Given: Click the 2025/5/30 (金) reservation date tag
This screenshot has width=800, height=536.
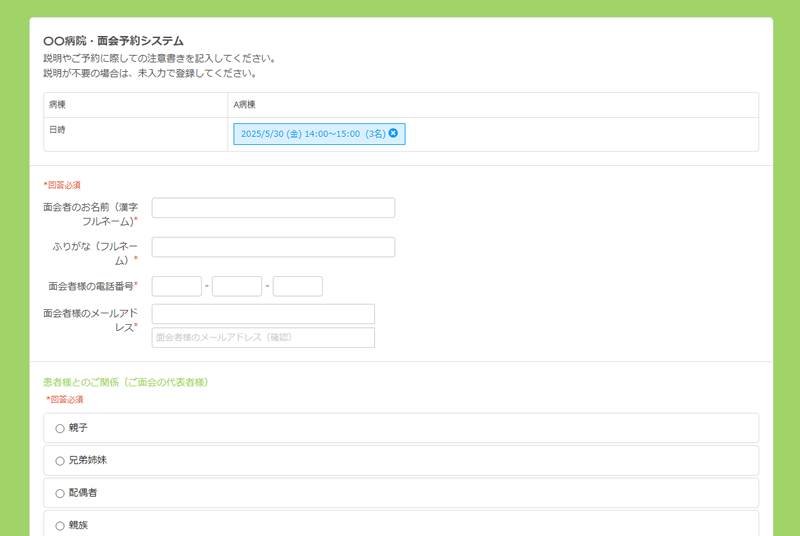Looking at the screenshot, I should (x=312, y=134).
